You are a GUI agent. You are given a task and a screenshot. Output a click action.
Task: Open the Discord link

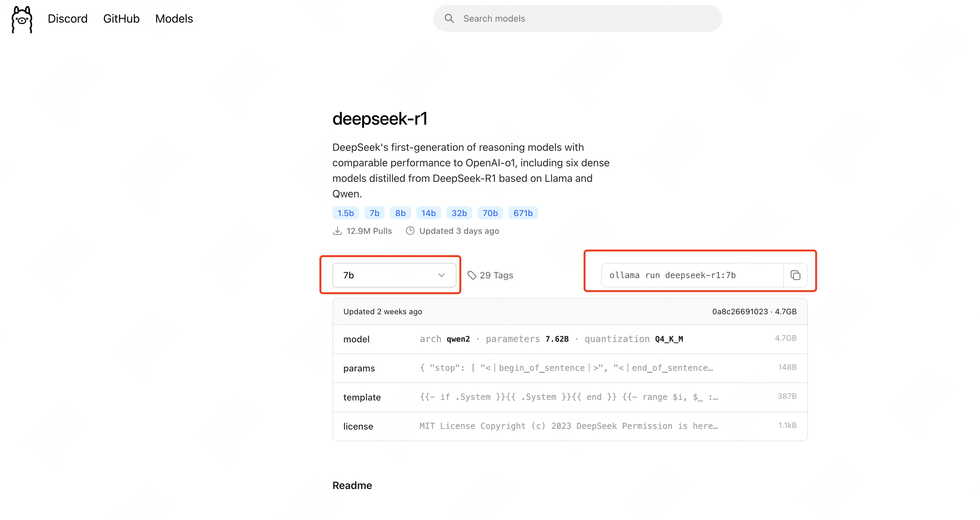[x=67, y=19]
